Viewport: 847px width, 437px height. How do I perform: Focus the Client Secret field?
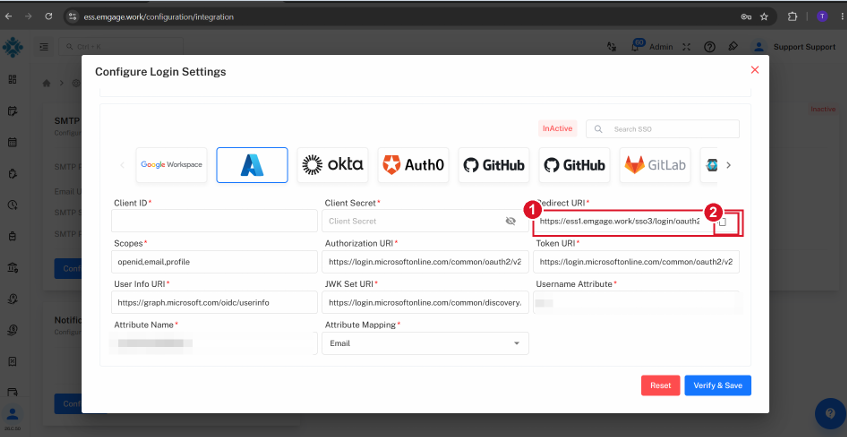(x=425, y=221)
